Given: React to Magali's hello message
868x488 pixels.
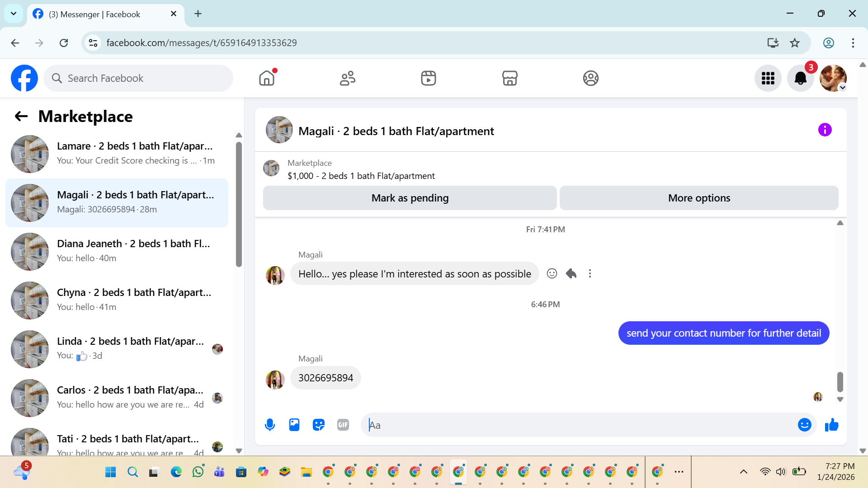Looking at the screenshot, I should (x=552, y=273).
